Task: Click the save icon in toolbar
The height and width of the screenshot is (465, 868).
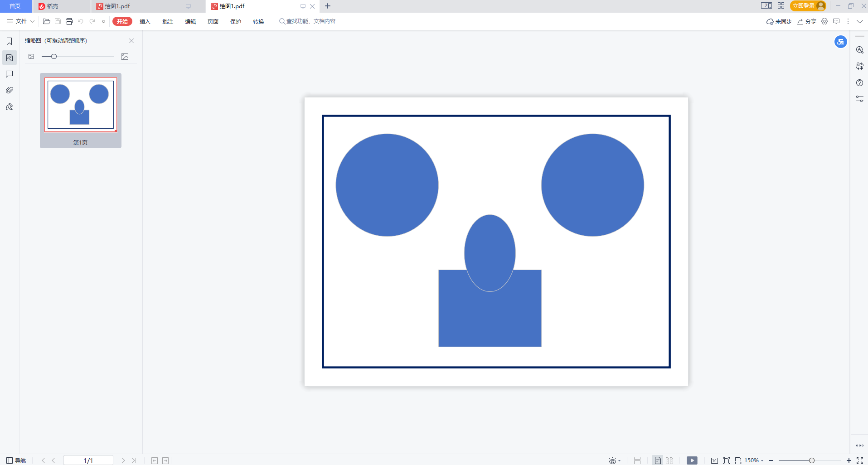Action: [58, 21]
